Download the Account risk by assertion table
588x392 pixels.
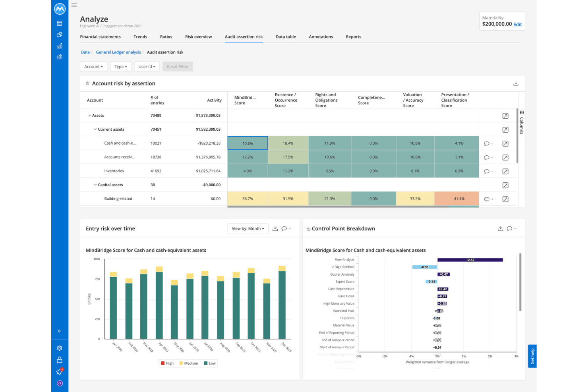click(x=516, y=83)
